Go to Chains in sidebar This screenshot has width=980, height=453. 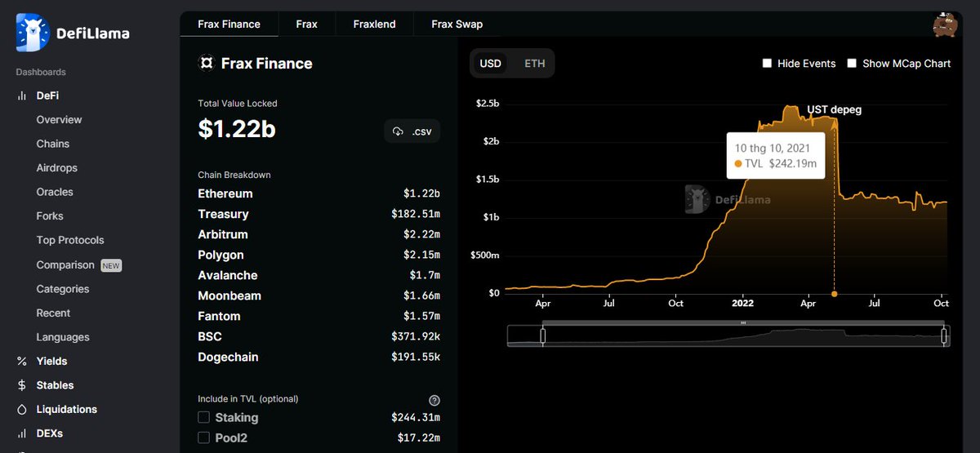pos(52,144)
